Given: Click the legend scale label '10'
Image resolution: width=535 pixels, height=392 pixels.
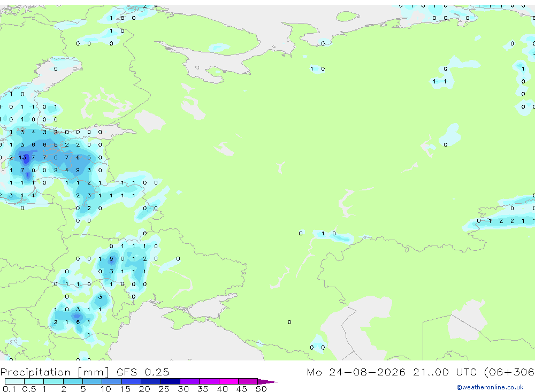Looking at the screenshot, I should (106, 389).
